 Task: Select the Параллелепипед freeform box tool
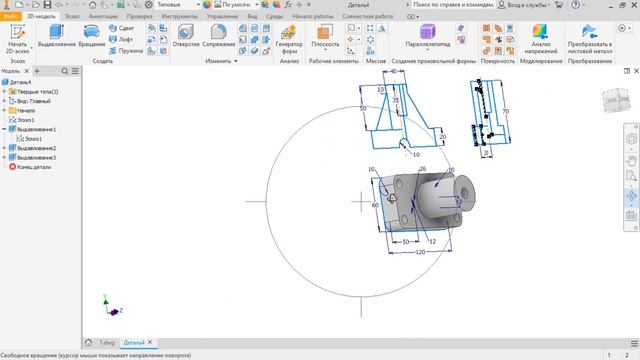[428, 37]
